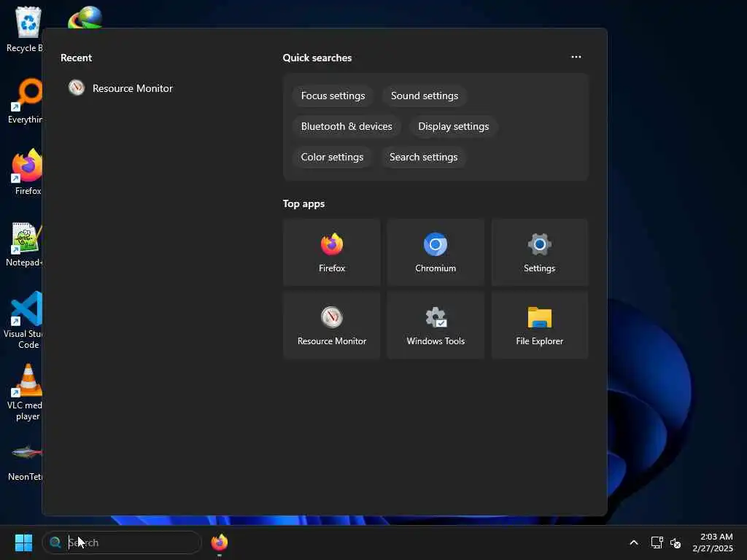Viewport: 747px width, 560px height.
Task: Select the Notepad++ desktop shortcut
Action: [x=25, y=244]
